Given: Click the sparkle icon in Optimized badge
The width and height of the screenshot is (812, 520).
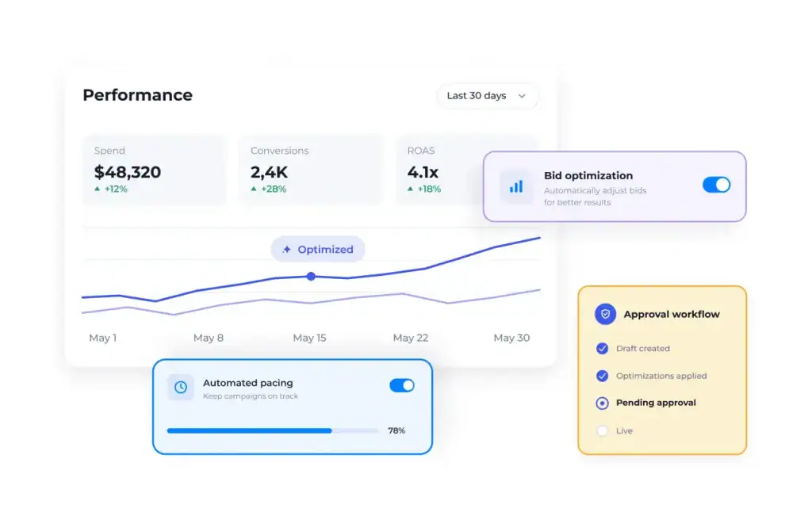Looking at the screenshot, I should pos(286,250).
